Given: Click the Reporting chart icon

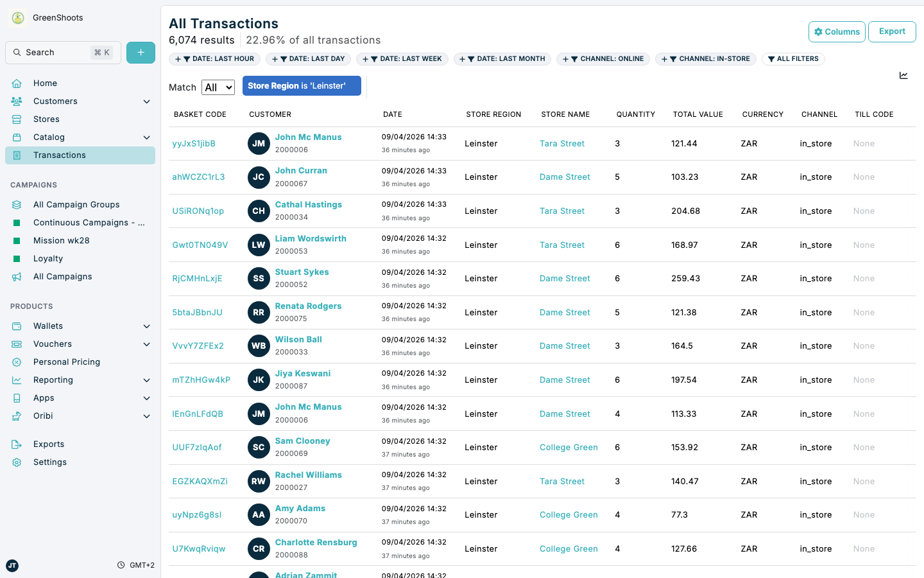Looking at the screenshot, I should [17, 380].
